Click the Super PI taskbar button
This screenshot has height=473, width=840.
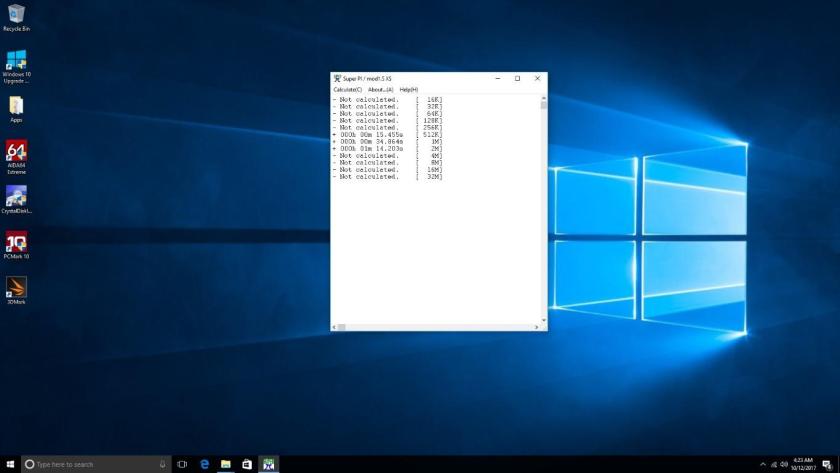(x=268, y=464)
